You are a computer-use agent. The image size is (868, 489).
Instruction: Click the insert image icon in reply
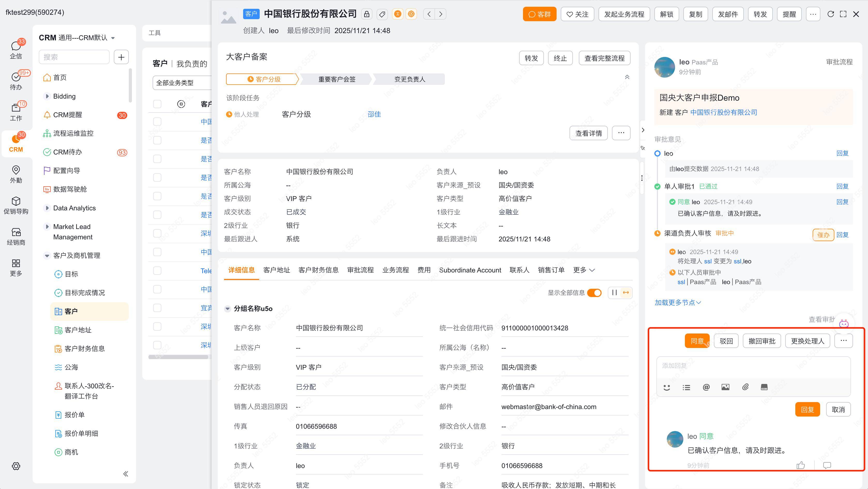point(725,387)
